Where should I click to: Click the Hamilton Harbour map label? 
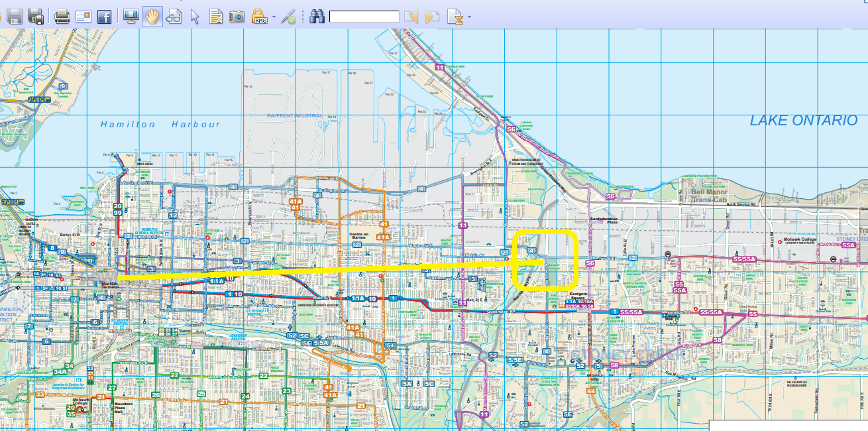160,124
